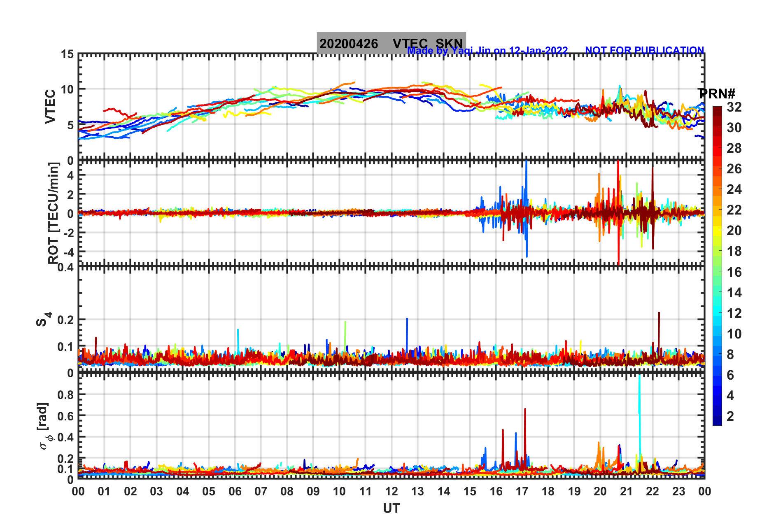This screenshot has width=783, height=532.
Task: Click the PRN# colorbar title
Action: [x=717, y=93]
